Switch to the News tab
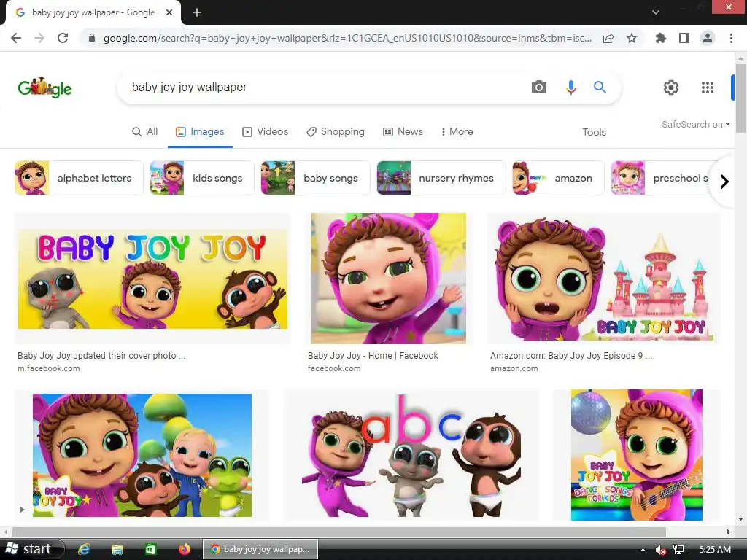This screenshot has width=747, height=560. pos(403,131)
